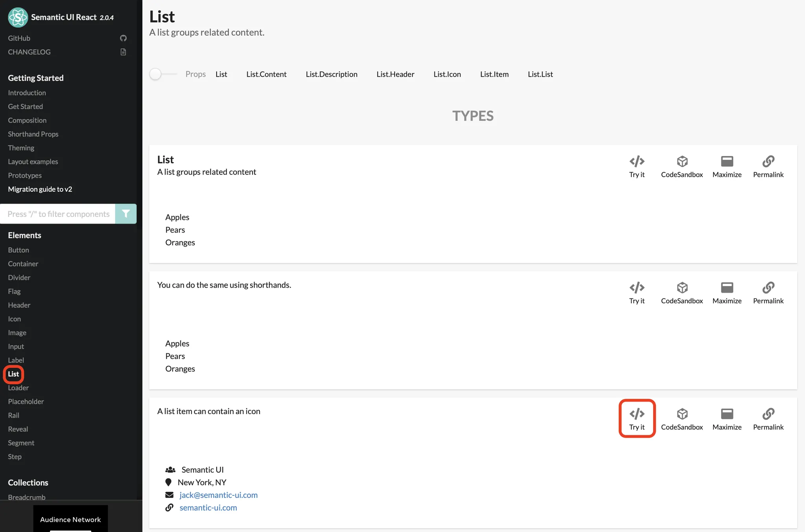805x532 pixels.
Task: Click Try it icon for List example
Action: [637, 161]
